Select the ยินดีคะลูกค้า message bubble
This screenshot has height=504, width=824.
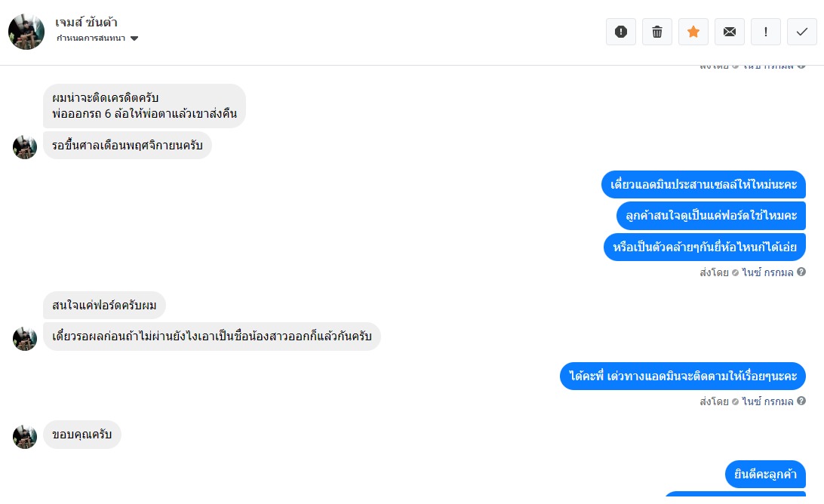[x=765, y=475]
